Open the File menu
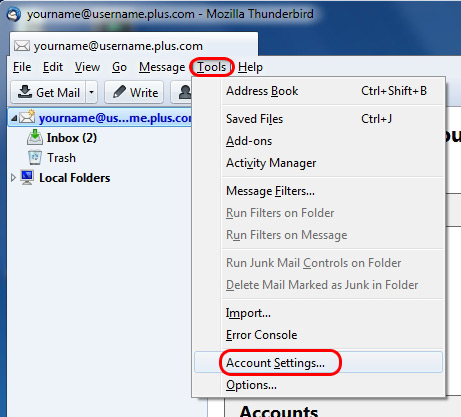 point(22,67)
